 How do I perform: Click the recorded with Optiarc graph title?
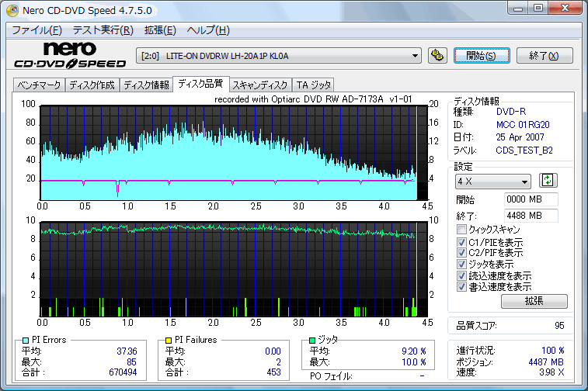[x=313, y=99]
